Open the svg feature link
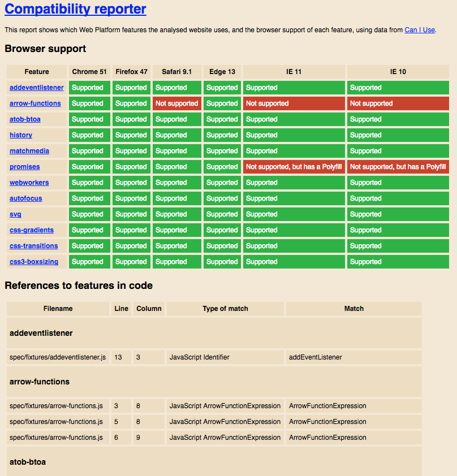457x476 pixels. pos(15,214)
